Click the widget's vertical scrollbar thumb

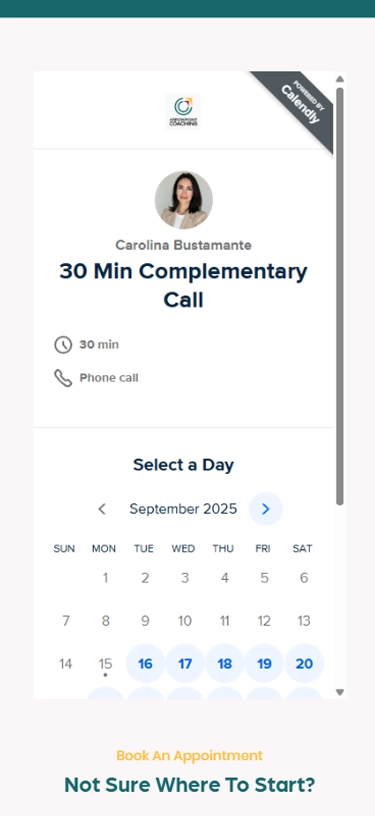(x=340, y=297)
